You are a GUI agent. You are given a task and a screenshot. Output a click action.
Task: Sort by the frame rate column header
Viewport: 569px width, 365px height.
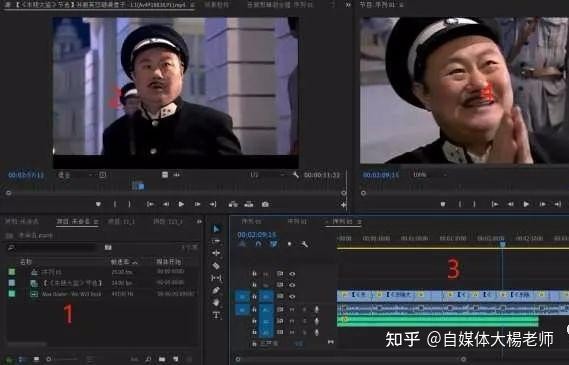coord(124,262)
